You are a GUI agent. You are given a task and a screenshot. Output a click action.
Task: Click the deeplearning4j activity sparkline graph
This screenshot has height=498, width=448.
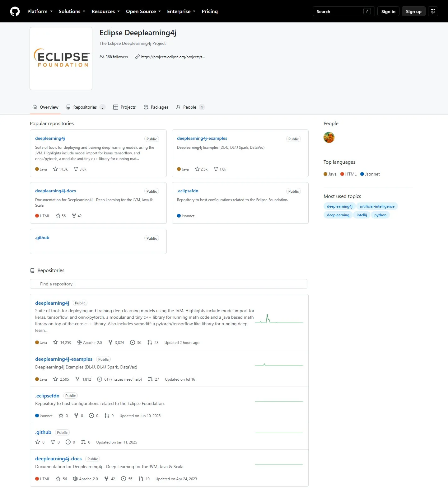click(x=279, y=319)
